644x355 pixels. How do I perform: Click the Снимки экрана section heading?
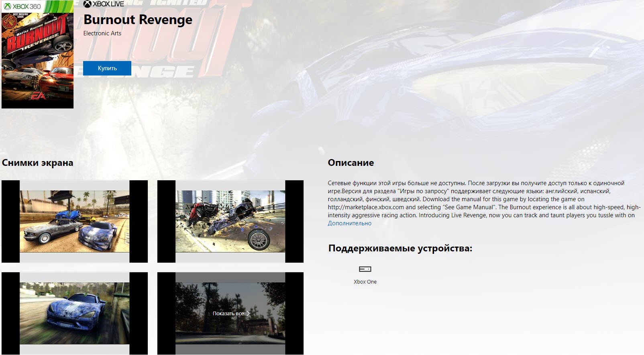coord(37,163)
